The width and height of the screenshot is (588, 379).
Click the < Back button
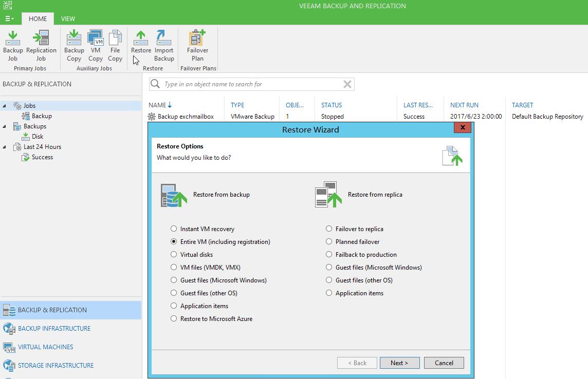pyautogui.click(x=357, y=363)
